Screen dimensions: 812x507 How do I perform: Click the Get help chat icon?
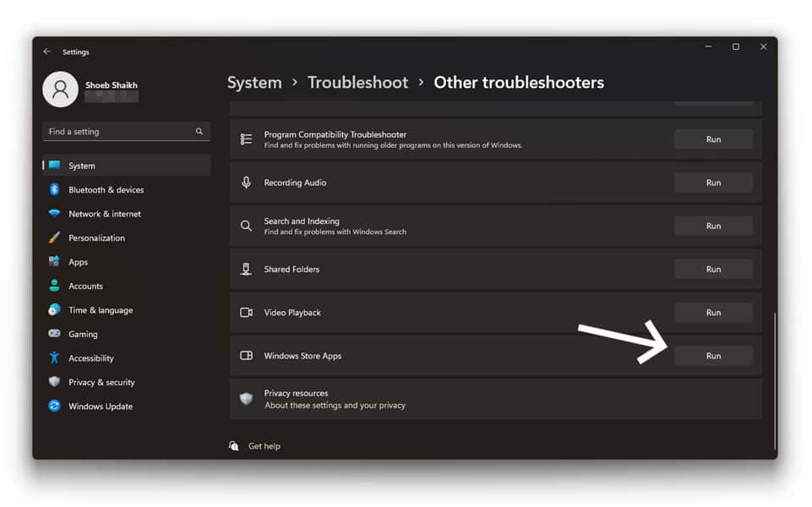[x=234, y=446]
